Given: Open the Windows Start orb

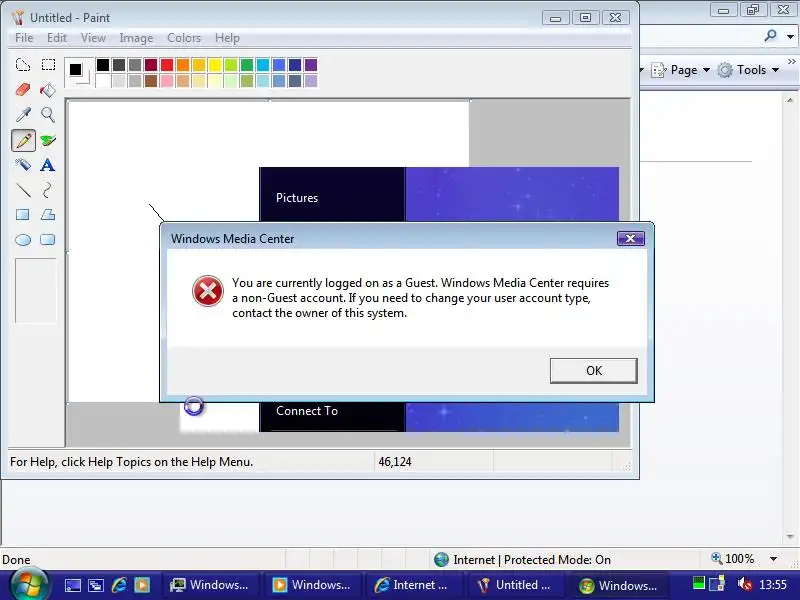Looking at the screenshot, I should tap(28, 584).
